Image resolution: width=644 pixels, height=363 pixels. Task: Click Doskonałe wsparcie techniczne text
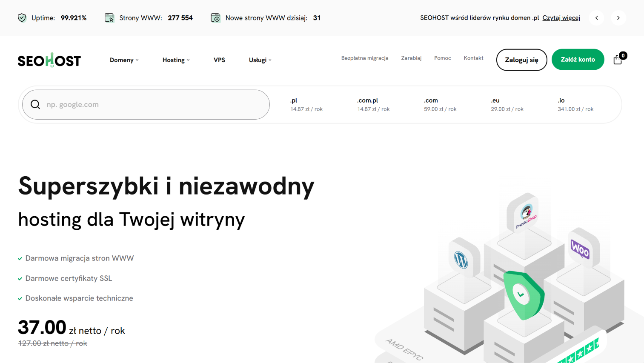coord(79,298)
